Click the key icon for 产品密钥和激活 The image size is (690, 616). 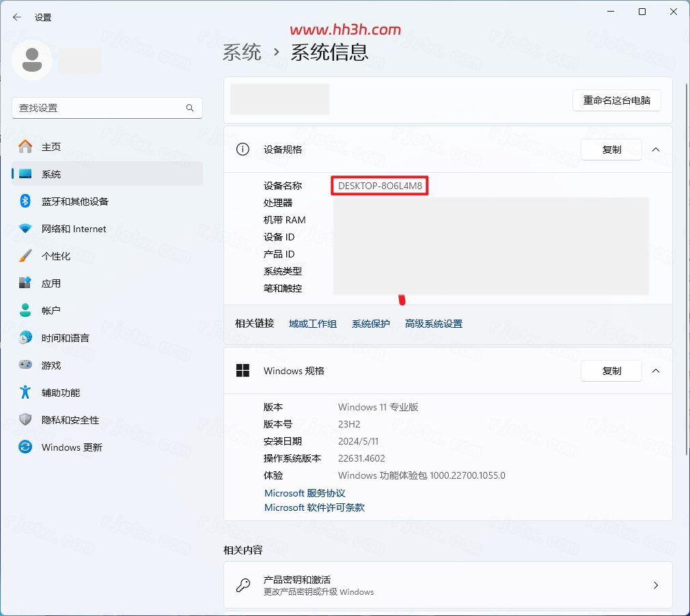click(x=243, y=585)
